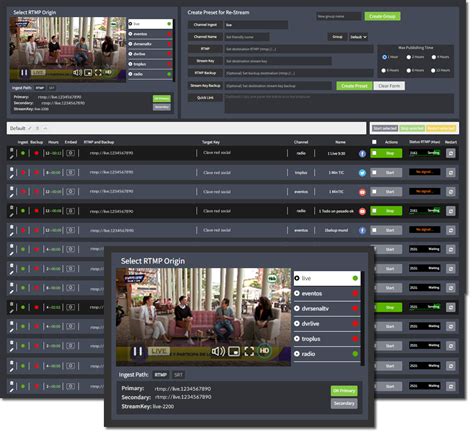Go fullscreen in the enlarged RTMP Origin player
The width and height of the screenshot is (474, 435).
pyautogui.click(x=249, y=351)
